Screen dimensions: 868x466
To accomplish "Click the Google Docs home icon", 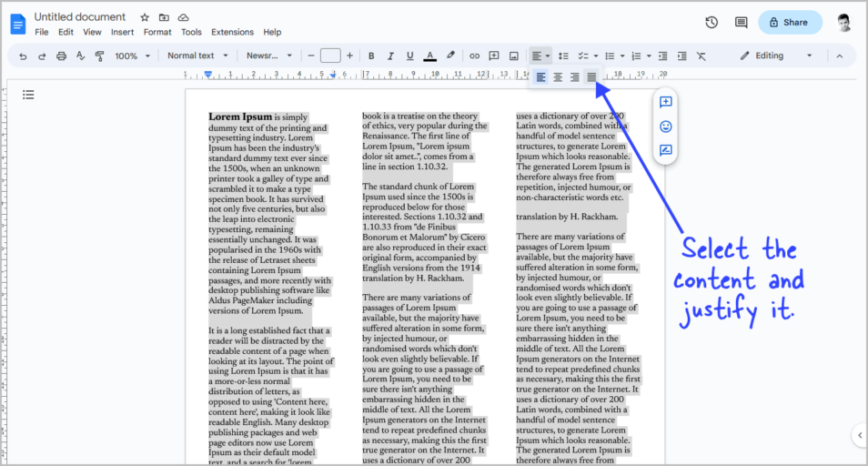I will coord(17,25).
